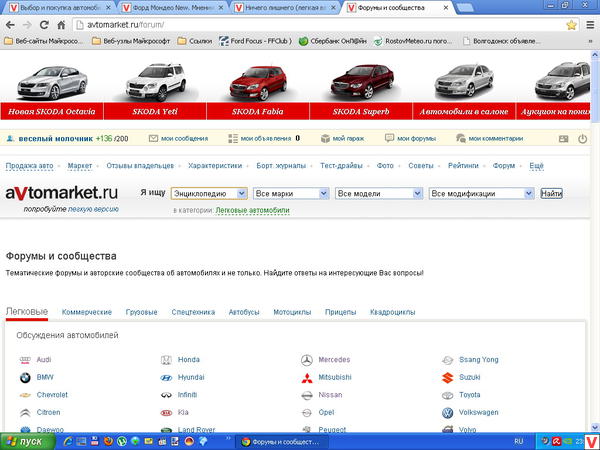Click the 'SKODA Yeti' banner button

tap(155, 111)
